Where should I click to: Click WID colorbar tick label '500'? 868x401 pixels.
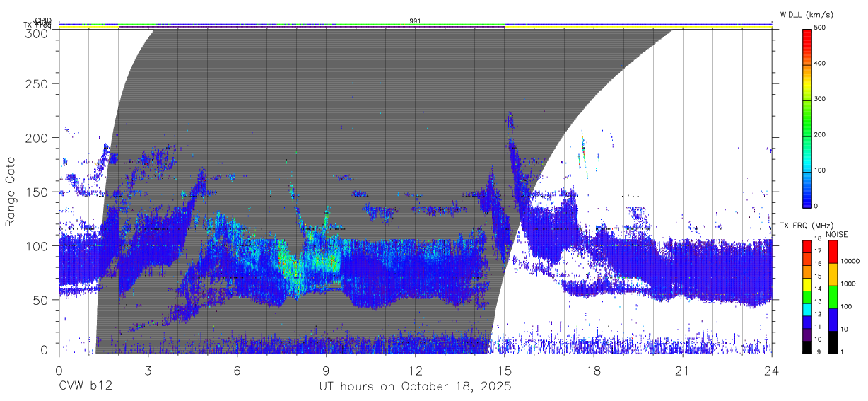point(821,28)
